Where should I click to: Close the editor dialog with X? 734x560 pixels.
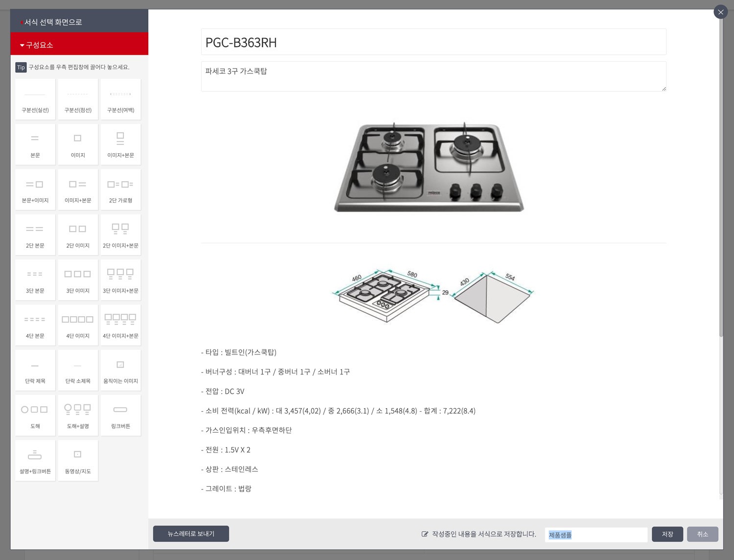[721, 12]
